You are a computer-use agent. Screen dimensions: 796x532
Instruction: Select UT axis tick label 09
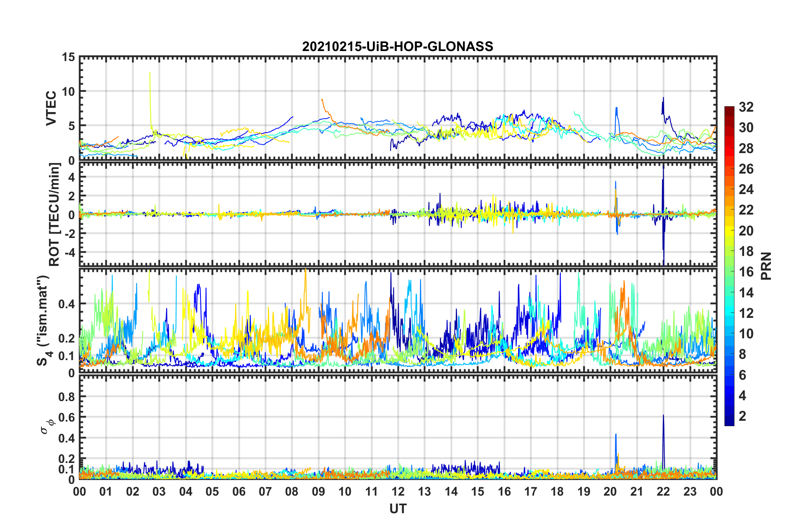(x=318, y=491)
